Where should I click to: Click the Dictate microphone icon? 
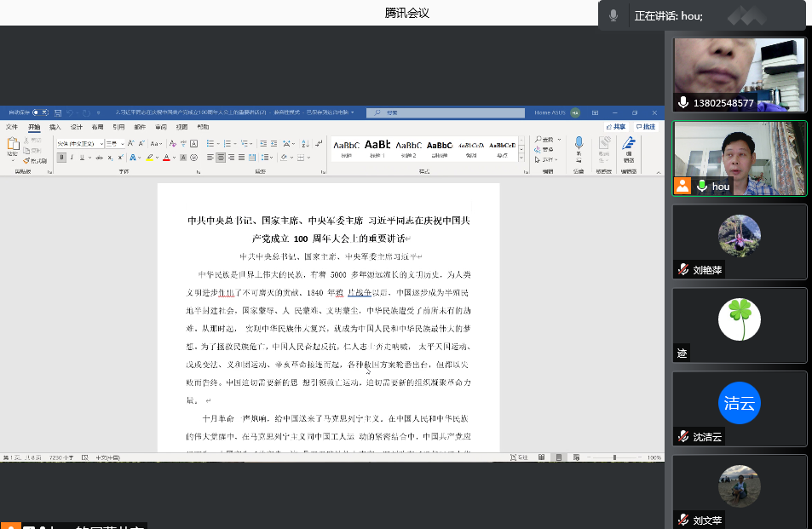coord(579,144)
